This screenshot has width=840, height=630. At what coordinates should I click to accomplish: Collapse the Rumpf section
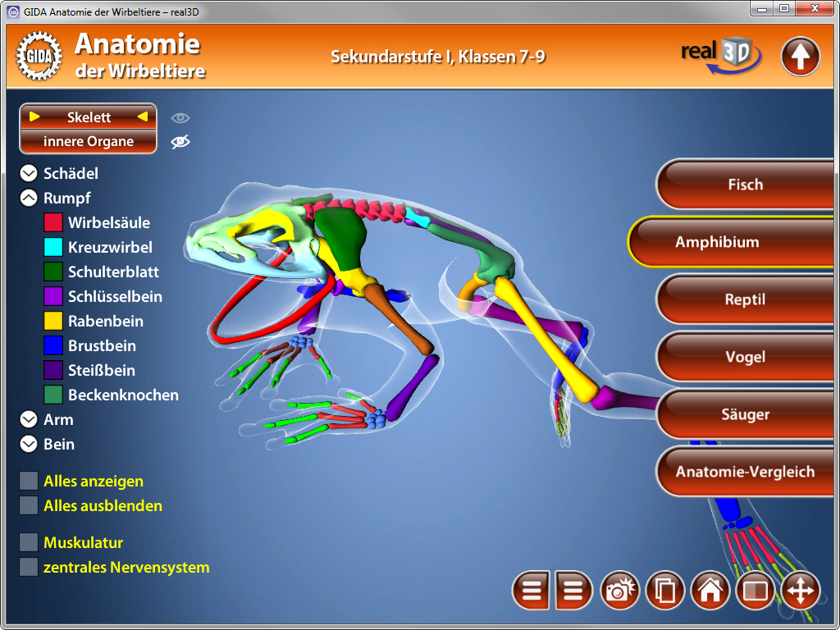click(x=29, y=199)
